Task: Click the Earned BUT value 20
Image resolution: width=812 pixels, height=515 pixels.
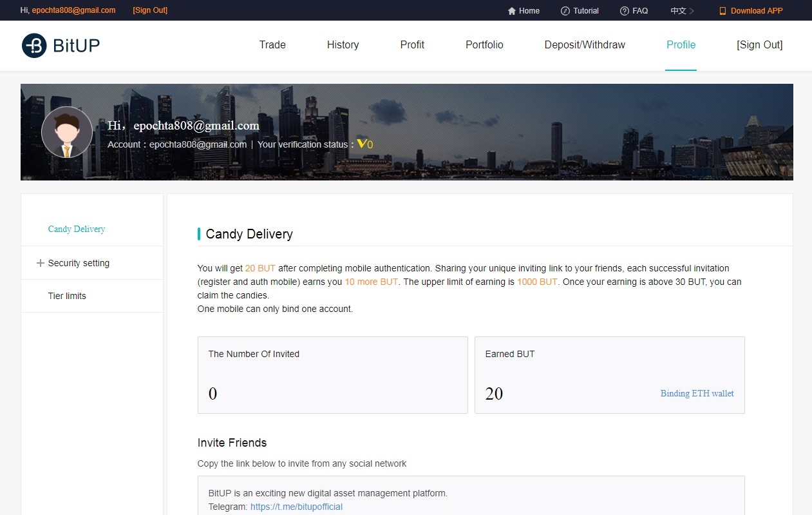Action: (494, 393)
